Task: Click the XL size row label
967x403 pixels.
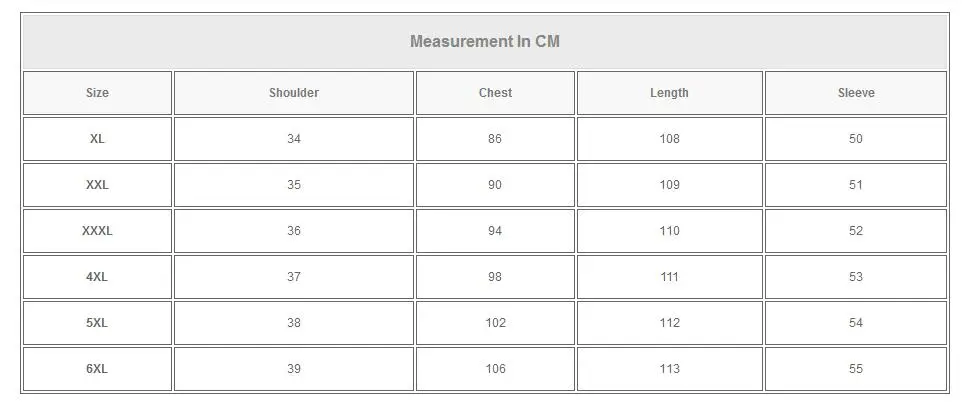Action: pyautogui.click(x=97, y=139)
